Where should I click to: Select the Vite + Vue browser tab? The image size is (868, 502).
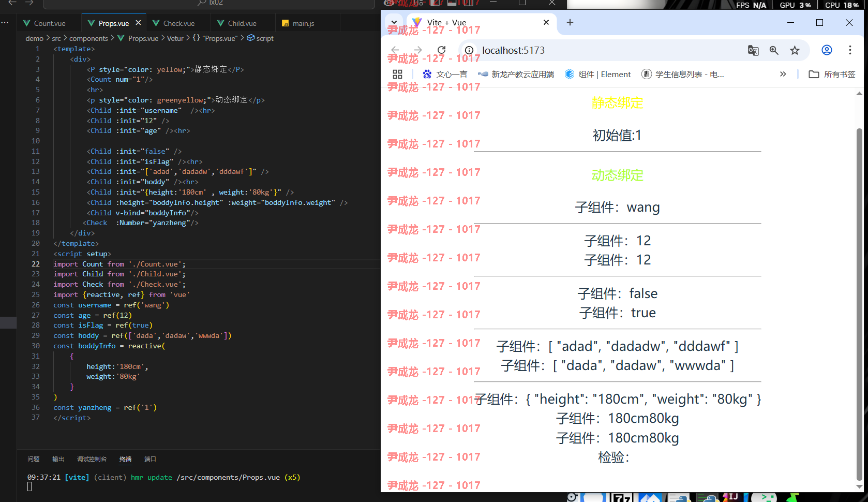(481, 22)
